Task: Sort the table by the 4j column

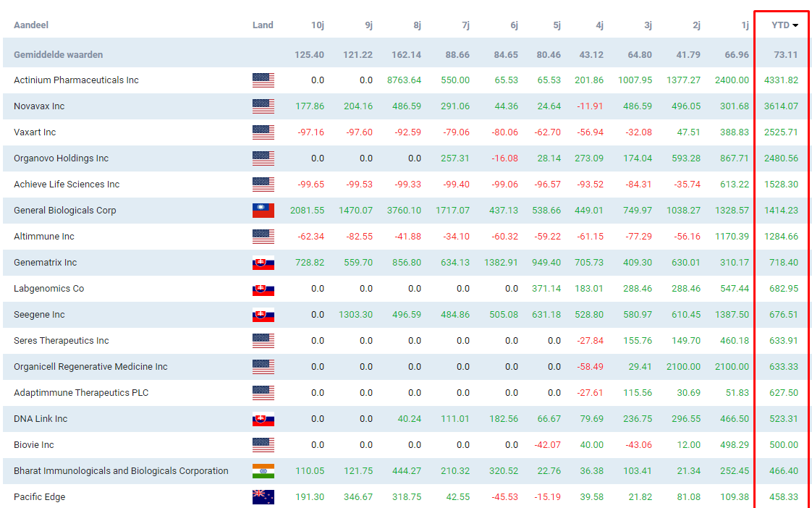Action: click(x=600, y=25)
